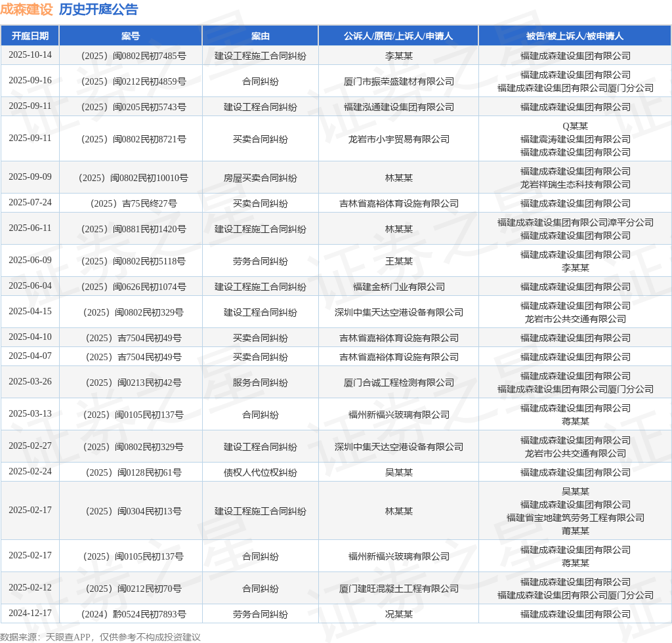Select plaintiff 龙岩市小宇贸易有限公司
672x643 pixels.
pos(398,139)
